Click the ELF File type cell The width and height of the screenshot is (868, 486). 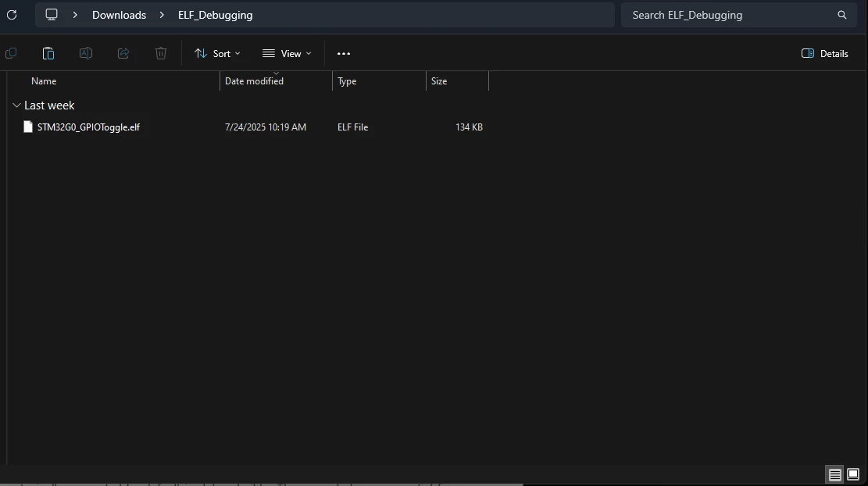coord(352,127)
